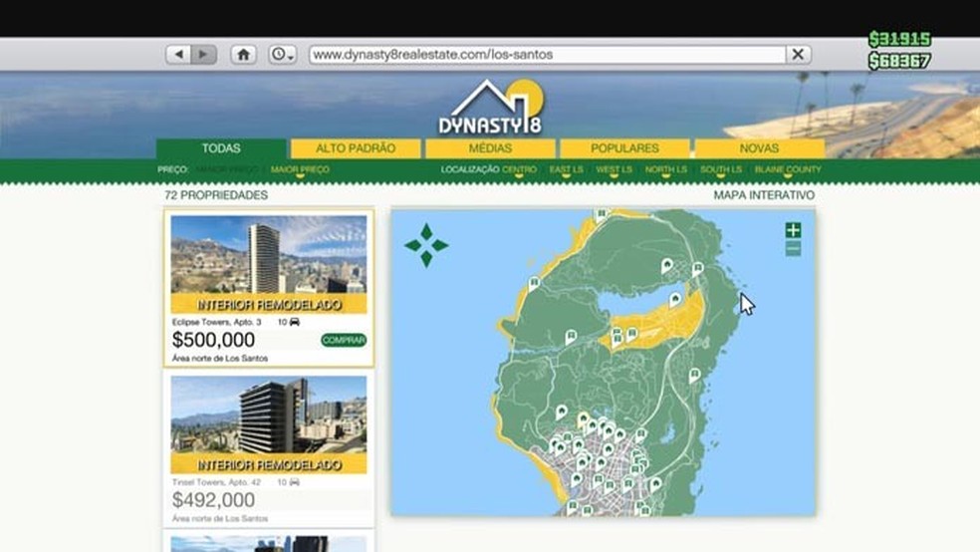Open the MÉDIAS tab
980x552 pixels.
pyautogui.click(x=491, y=148)
